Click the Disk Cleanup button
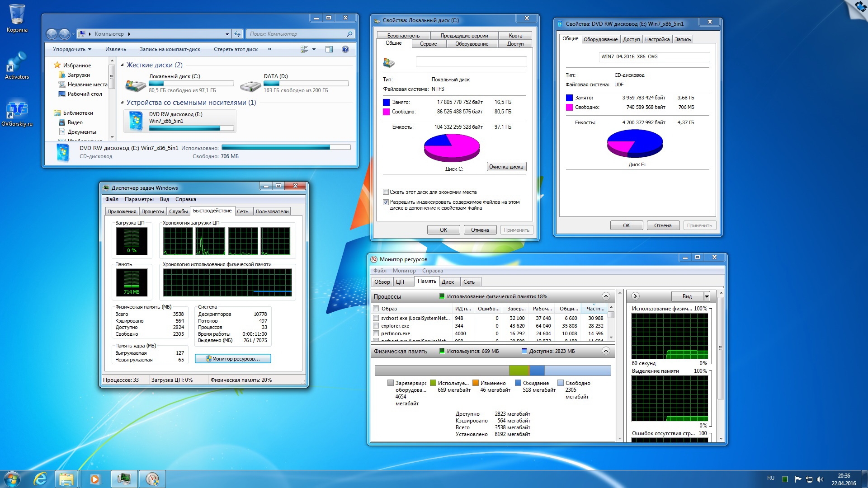The image size is (868, 488). (506, 167)
